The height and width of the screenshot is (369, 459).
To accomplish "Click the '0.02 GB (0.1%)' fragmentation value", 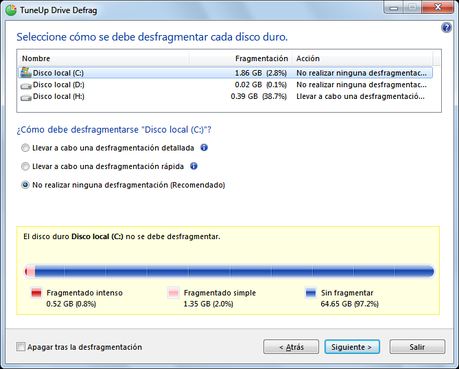I will [x=261, y=85].
